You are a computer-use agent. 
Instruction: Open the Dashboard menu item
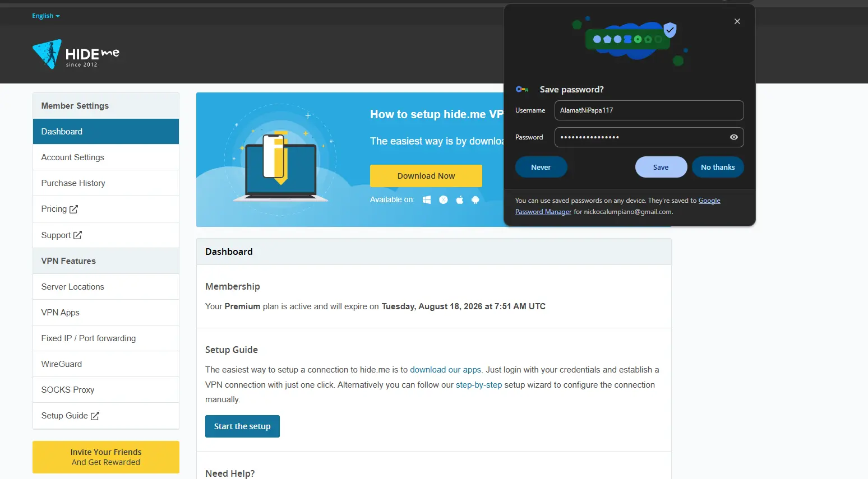pos(106,132)
